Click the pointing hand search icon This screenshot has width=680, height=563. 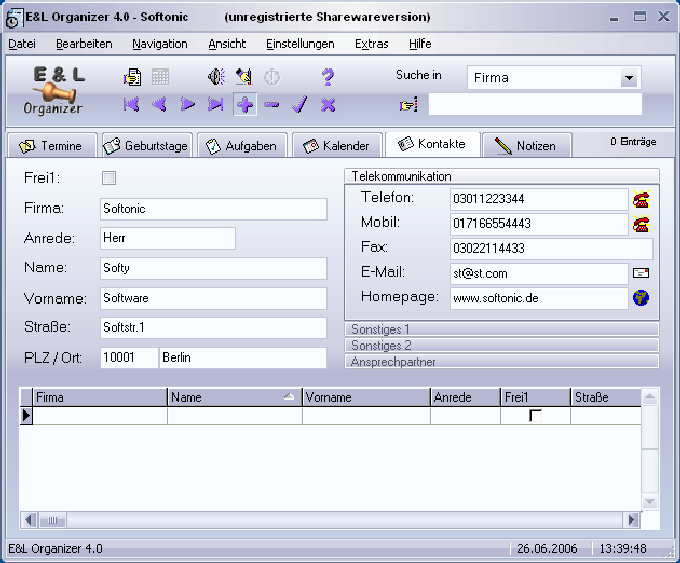pos(409,105)
